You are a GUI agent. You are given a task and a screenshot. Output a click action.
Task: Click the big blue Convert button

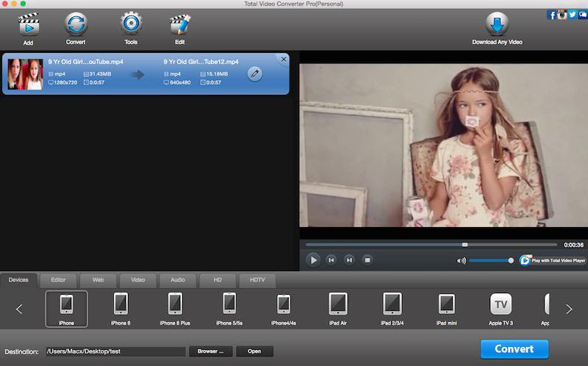[514, 349]
